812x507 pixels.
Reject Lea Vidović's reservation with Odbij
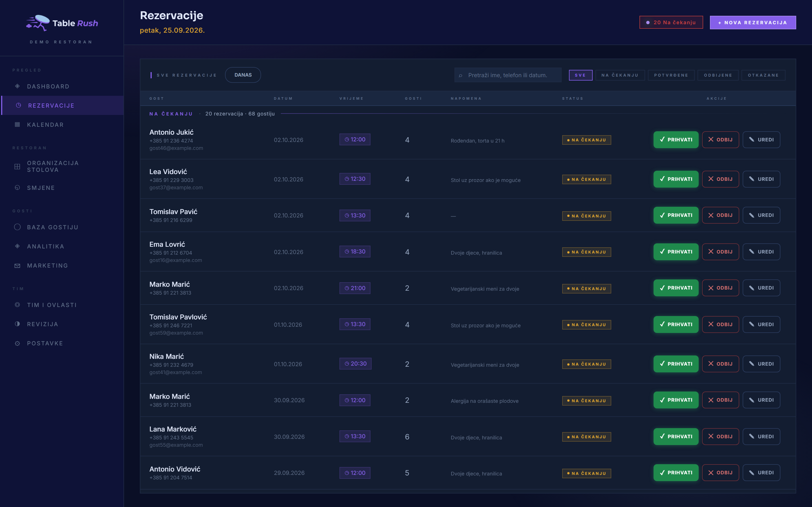(x=720, y=179)
